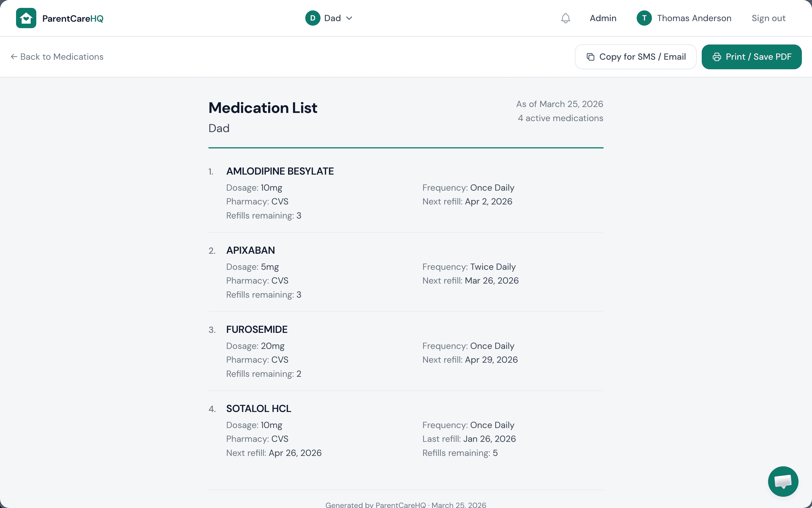Click the copy icon in SMS/Email button

591,56
